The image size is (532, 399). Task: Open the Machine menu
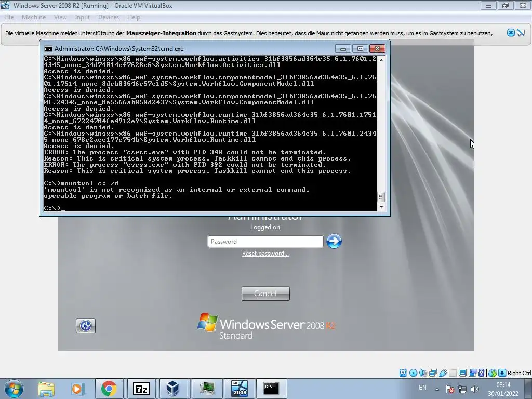(34, 17)
